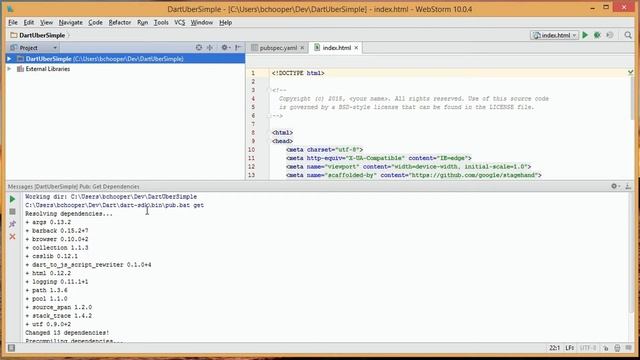Click the read-only lock status icon
The width and height of the screenshot is (640, 360).
[x=606, y=348]
